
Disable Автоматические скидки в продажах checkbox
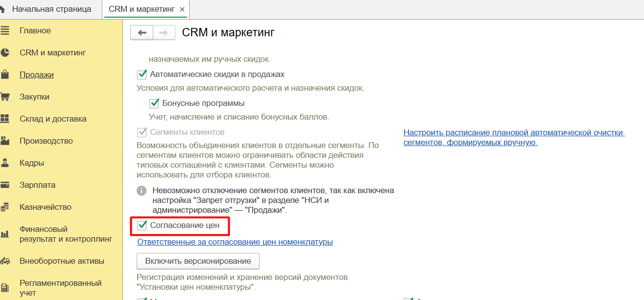(x=142, y=75)
